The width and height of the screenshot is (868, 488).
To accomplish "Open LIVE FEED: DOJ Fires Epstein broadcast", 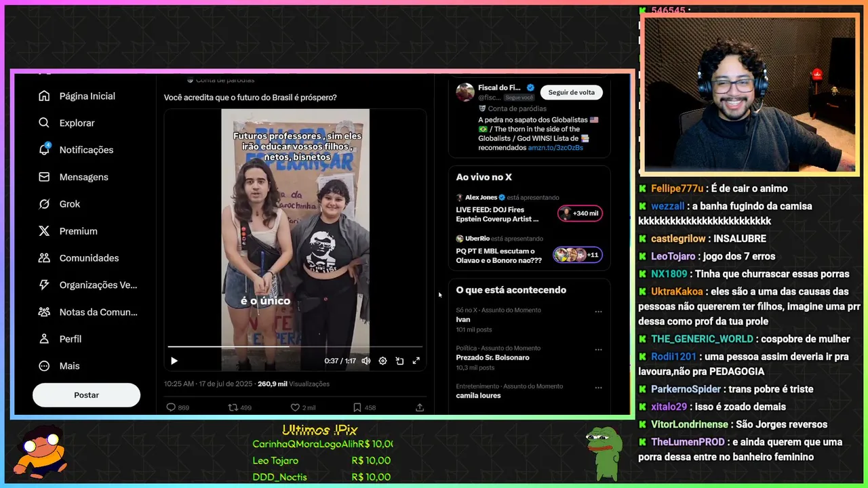I will click(x=498, y=214).
